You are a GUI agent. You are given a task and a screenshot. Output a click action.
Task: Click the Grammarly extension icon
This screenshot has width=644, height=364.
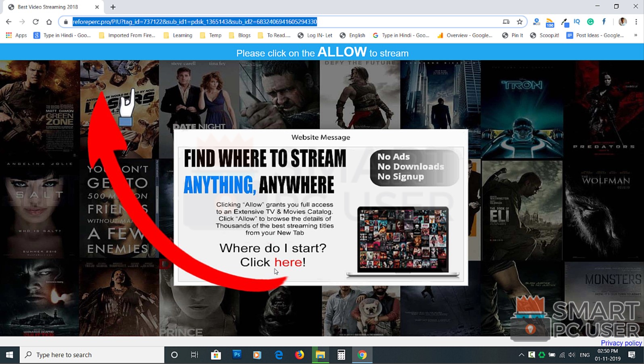tap(590, 22)
